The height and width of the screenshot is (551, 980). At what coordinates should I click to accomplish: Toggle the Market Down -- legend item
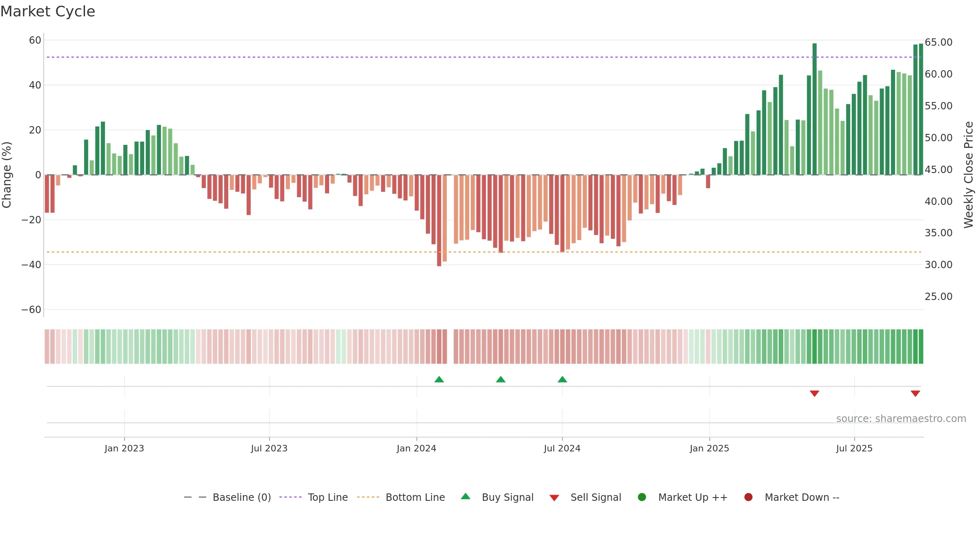[x=792, y=497]
